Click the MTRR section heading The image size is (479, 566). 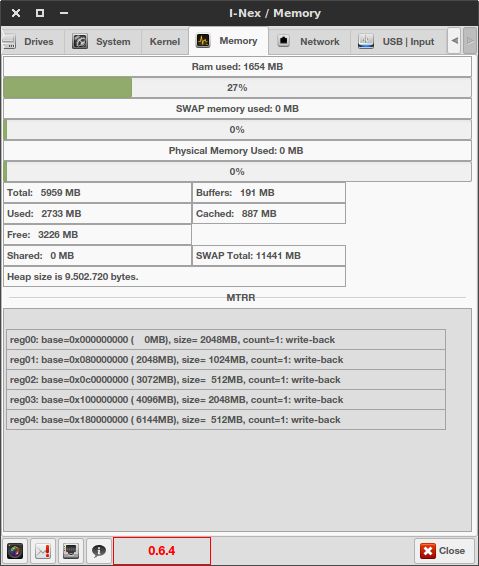coord(241,297)
